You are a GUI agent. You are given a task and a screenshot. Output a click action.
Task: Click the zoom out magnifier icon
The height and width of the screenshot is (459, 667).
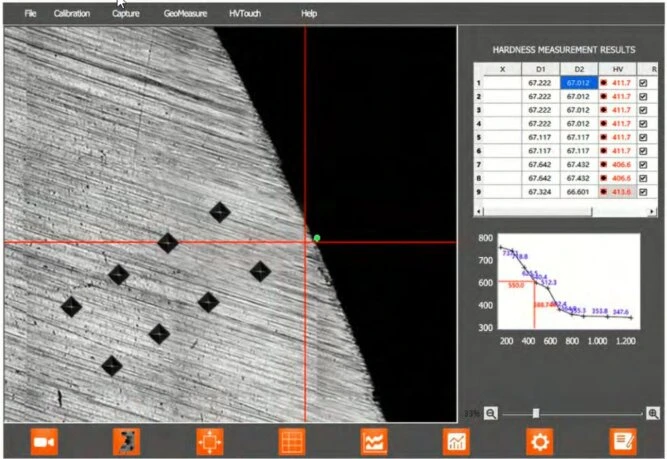point(491,413)
